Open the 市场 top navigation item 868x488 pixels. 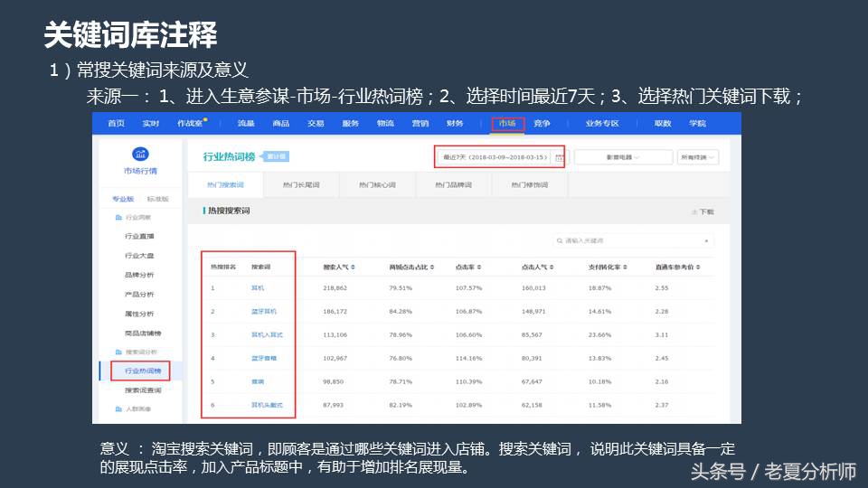(507, 124)
